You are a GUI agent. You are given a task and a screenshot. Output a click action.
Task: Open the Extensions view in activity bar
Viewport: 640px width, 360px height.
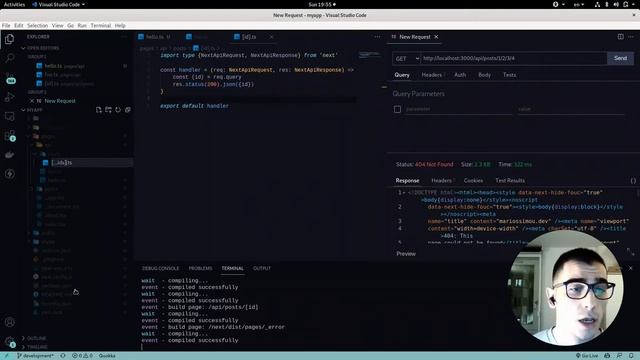(x=9, y=136)
